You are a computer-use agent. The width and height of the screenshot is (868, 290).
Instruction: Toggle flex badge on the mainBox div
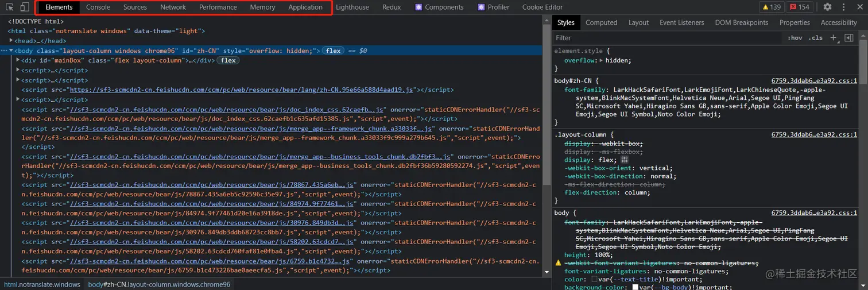coord(228,60)
